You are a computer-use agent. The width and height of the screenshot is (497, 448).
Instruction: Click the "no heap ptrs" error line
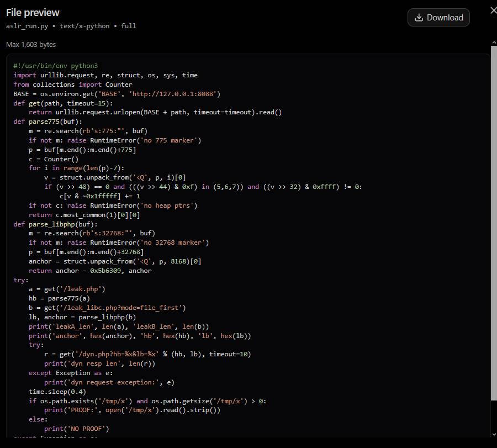point(113,205)
